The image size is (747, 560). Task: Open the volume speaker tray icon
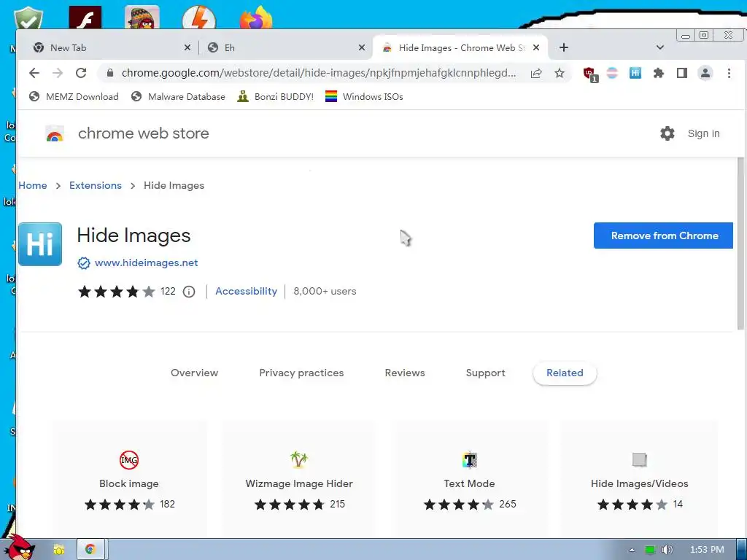667,550
